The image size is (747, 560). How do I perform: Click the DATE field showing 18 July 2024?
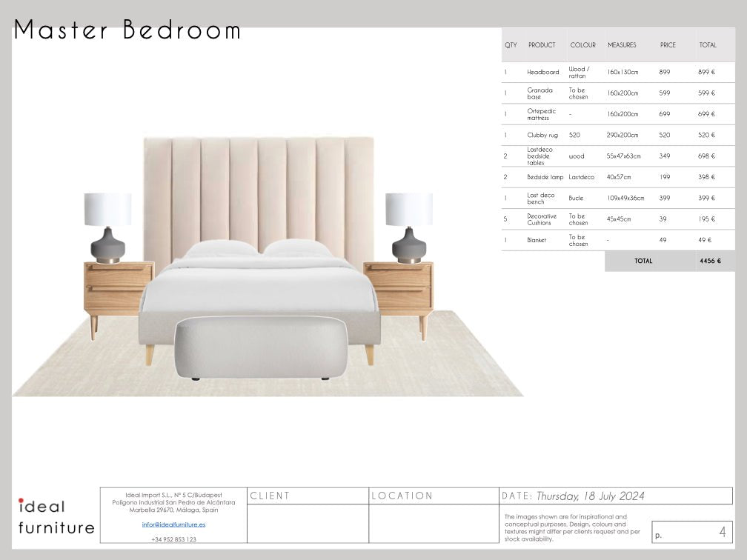tap(589, 496)
